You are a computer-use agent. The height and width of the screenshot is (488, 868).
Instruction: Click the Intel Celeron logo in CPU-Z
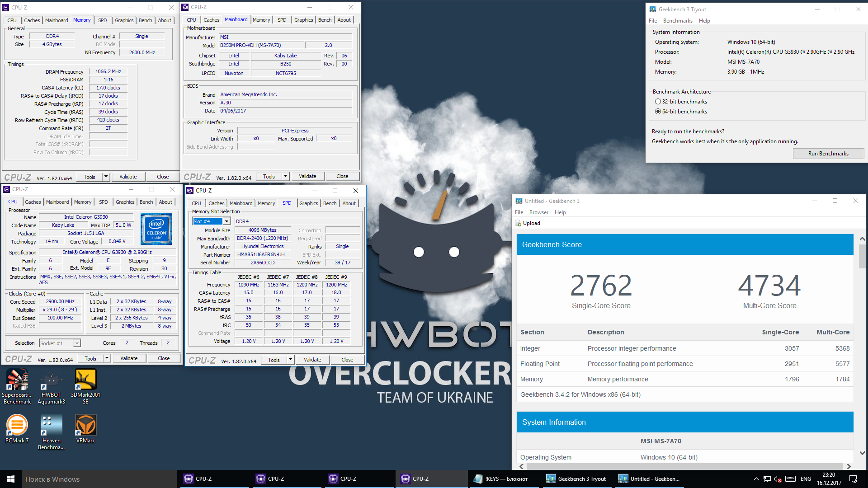(156, 229)
